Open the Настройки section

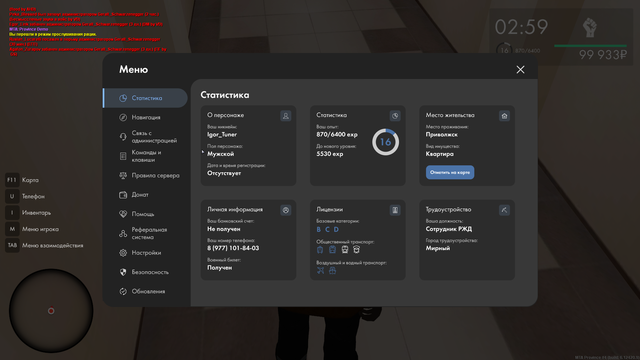tap(145, 253)
